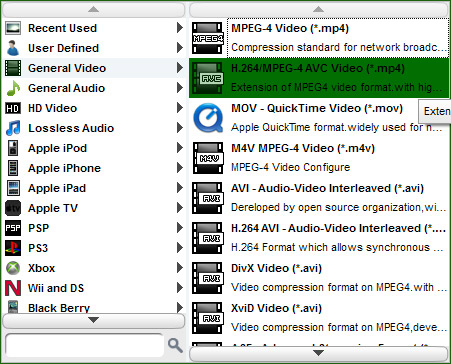The height and width of the screenshot is (364, 451).
Task: Expand the Apple iPod submenu arrow
Action: [180, 148]
